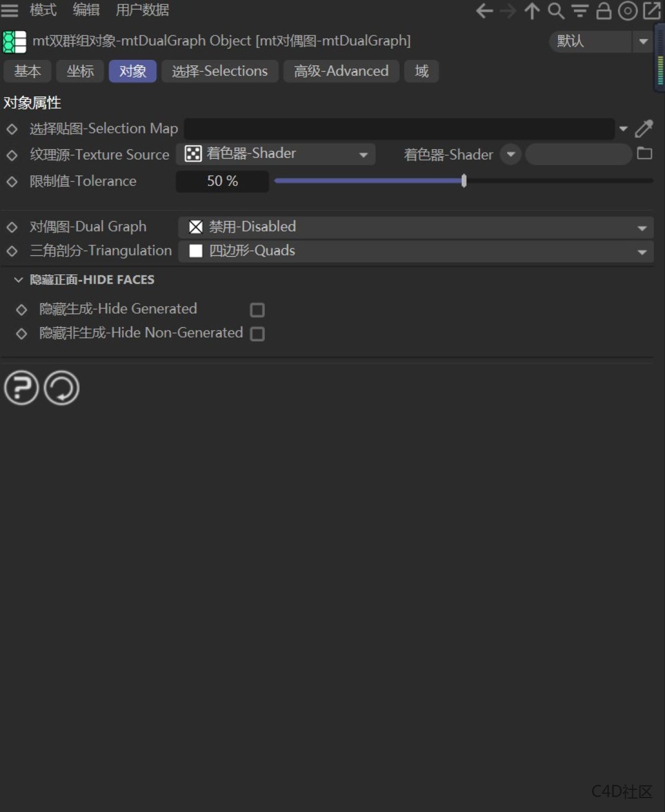Viewport: 665px width, 812px height.
Task: Open the Texture Source Shader dropdown
Action: coord(363,155)
